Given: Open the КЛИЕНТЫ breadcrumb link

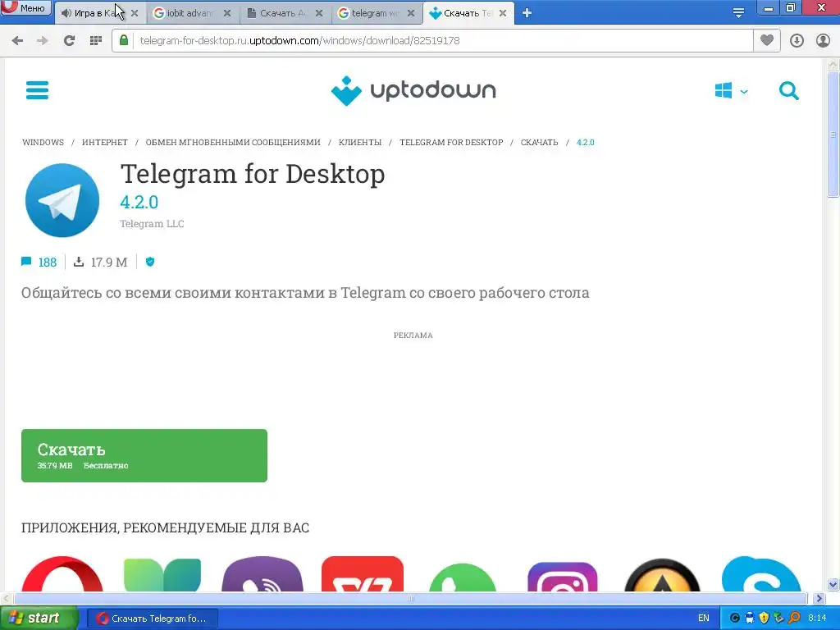Looking at the screenshot, I should [360, 143].
